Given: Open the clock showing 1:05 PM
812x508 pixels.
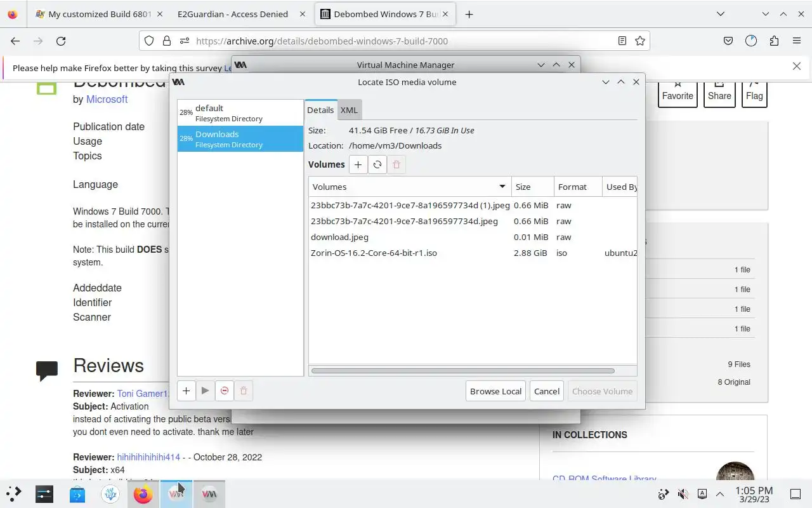Looking at the screenshot, I should click(x=754, y=494).
